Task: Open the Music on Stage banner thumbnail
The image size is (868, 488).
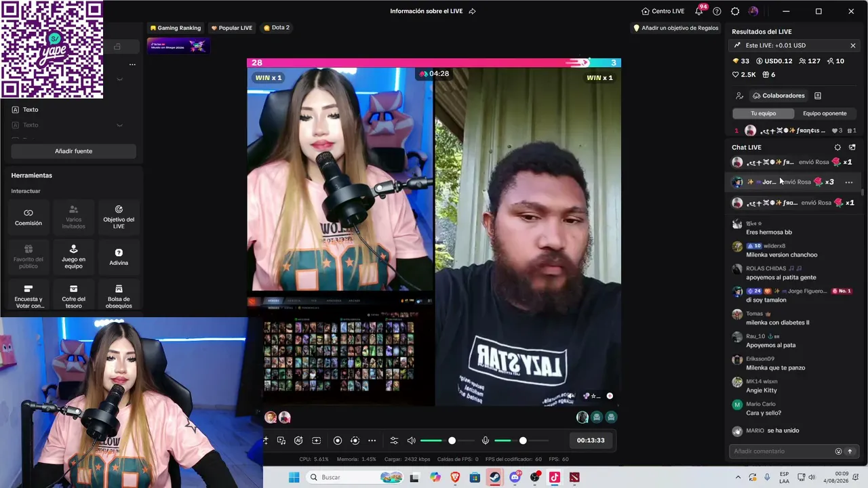Action: [178, 46]
